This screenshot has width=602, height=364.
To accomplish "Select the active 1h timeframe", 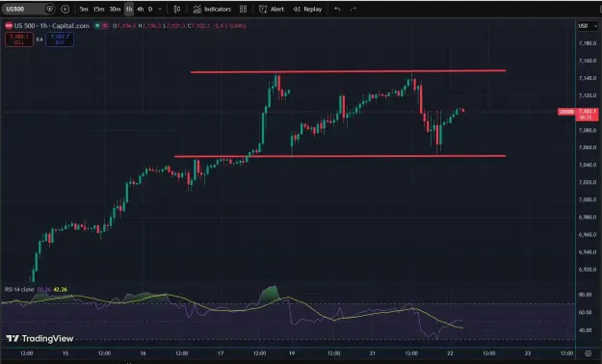I will [x=129, y=9].
